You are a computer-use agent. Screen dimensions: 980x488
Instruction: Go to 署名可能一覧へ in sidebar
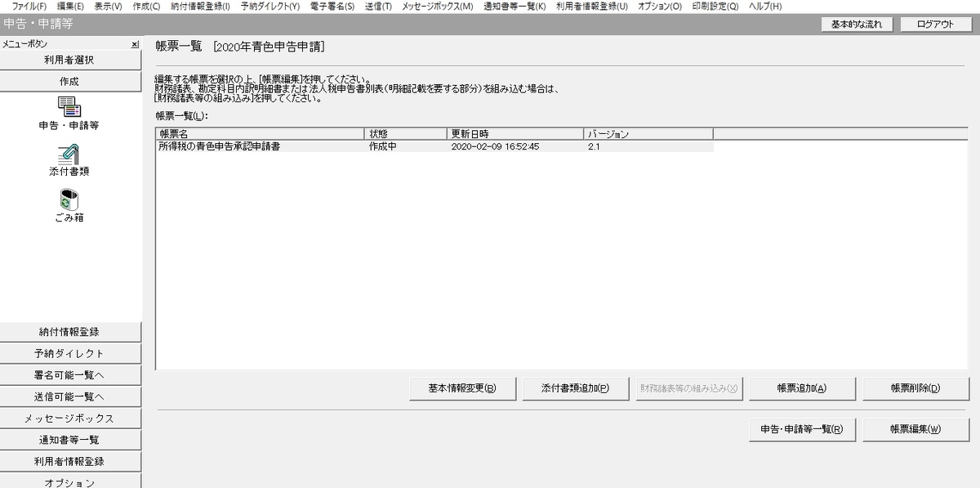point(69,375)
